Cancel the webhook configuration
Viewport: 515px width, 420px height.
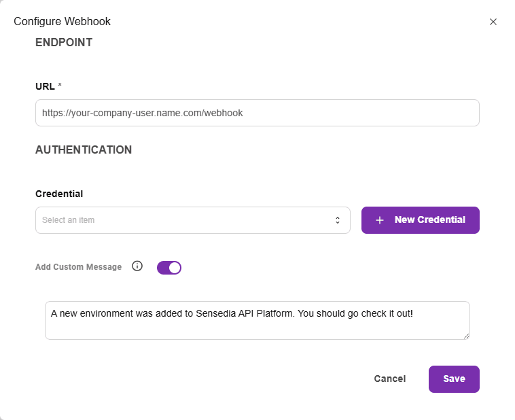tap(390, 379)
